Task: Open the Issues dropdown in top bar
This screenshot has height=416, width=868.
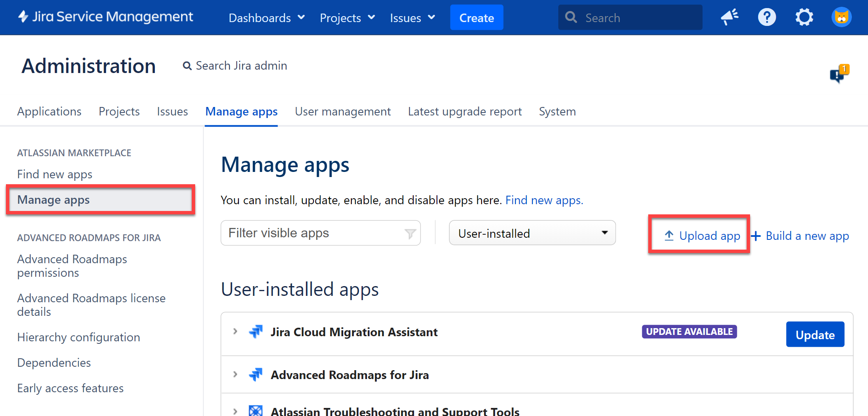Action: click(412, 18)
